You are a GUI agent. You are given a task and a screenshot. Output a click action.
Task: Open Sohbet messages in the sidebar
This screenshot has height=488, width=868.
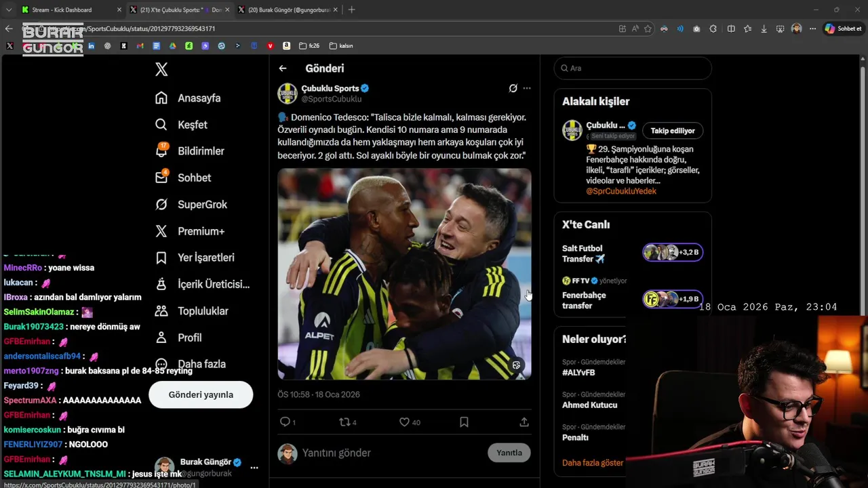[x=183, y=178]
